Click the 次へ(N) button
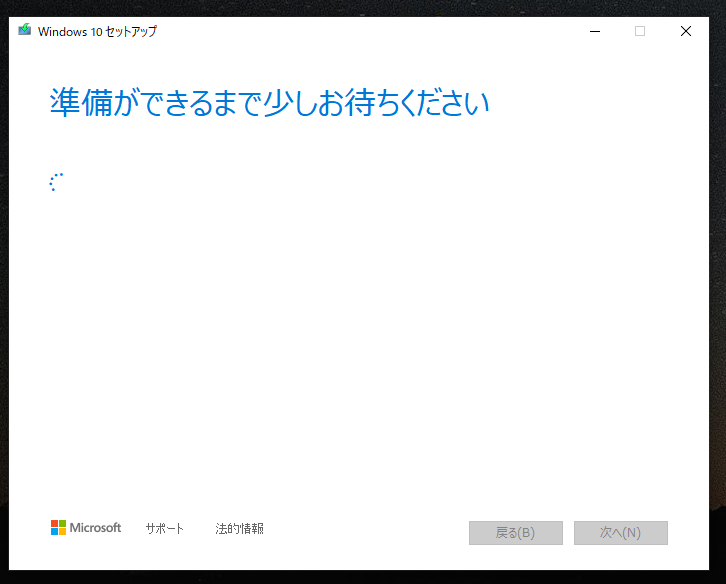Screen dimensions: 726x584 pyautogui.click(x=621, y=533)
